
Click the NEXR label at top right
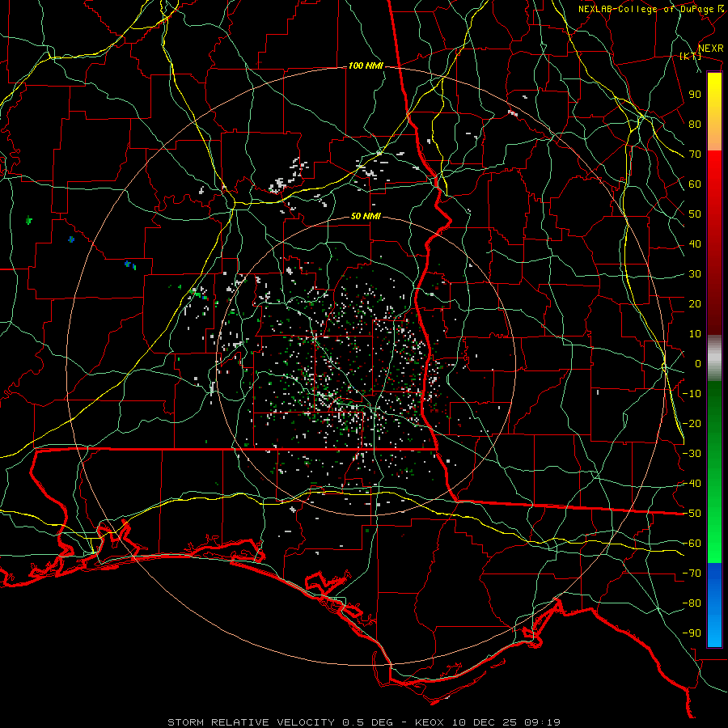point(710,49)
